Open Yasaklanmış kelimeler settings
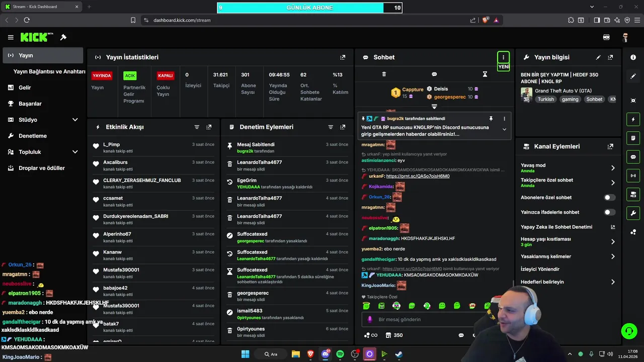This screenshot has height=362, width=644. [x=568, y=256]
